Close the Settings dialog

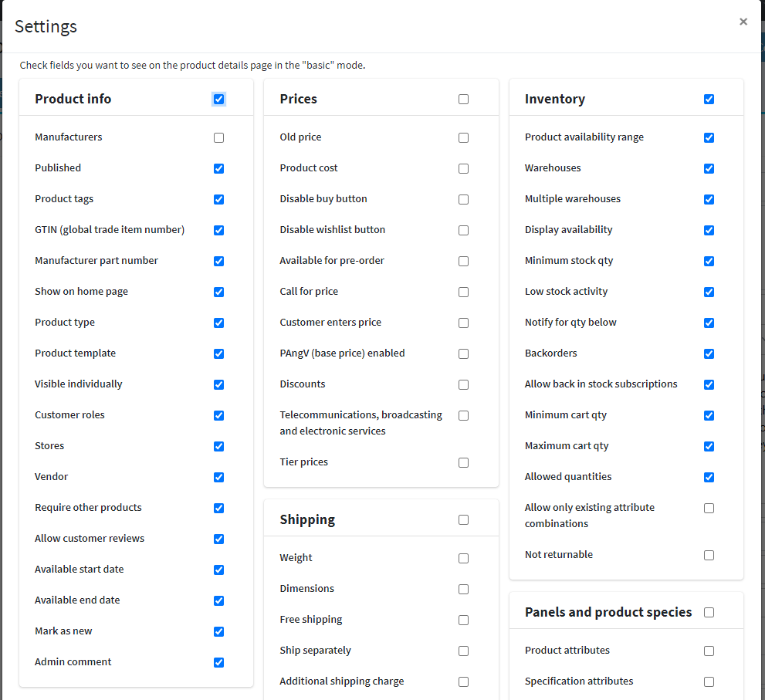[x=743, y=22]
